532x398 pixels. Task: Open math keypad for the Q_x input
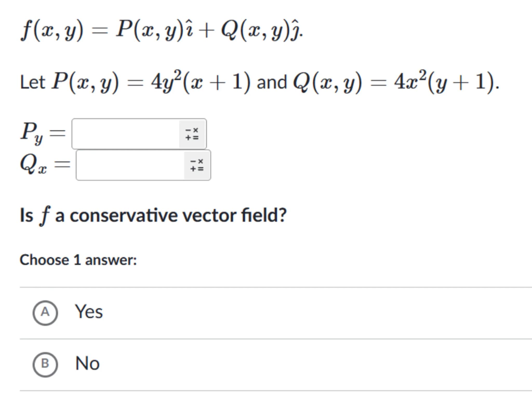[x=197, y=165]
